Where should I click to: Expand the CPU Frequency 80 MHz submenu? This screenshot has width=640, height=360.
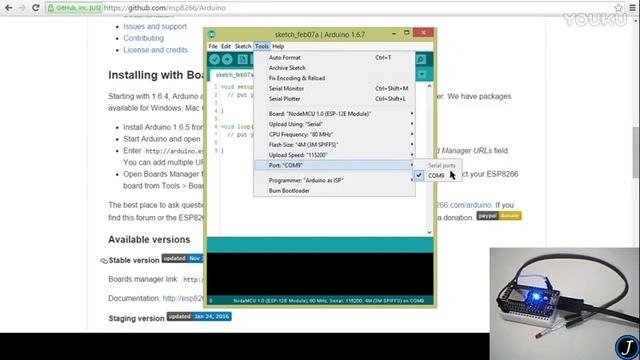click(334, 134)
